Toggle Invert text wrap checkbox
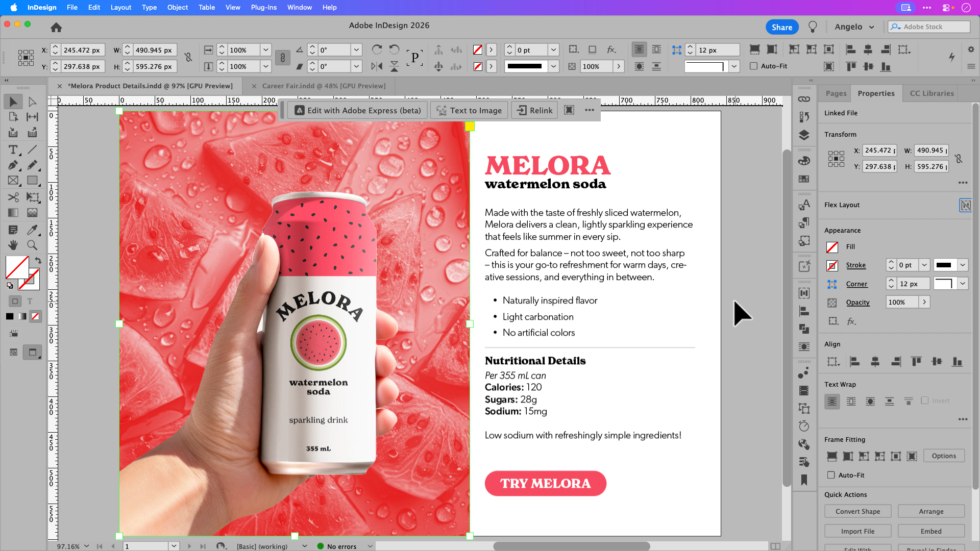This screenshot has width=980, height=551. [x=924, y=400]
